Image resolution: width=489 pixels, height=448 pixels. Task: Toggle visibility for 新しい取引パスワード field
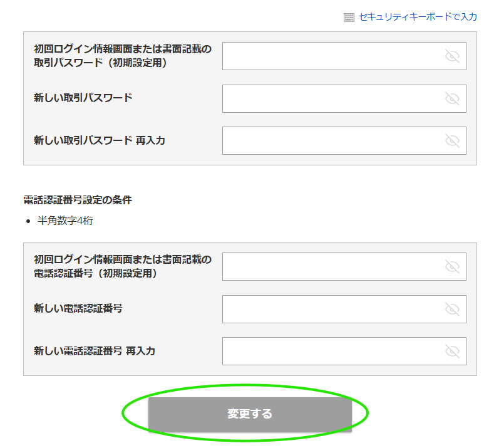pos(452,98)
